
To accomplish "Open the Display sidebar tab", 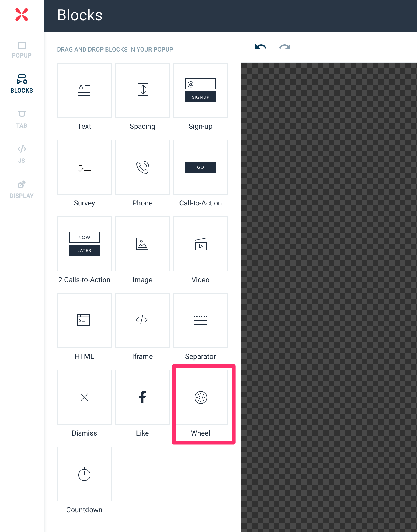I will click(22, 189).
